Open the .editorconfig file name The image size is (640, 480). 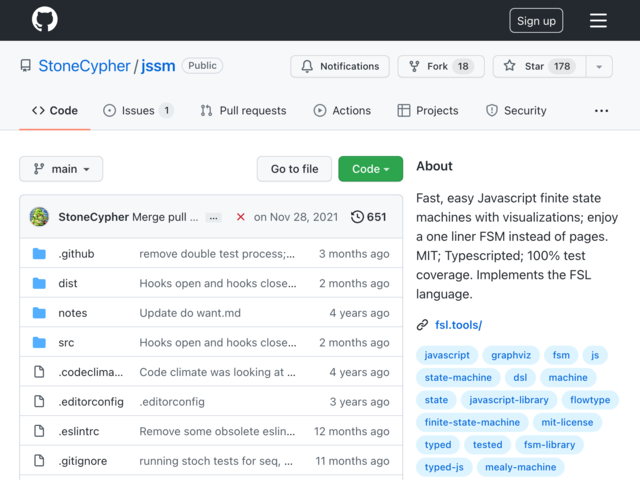pyautogui.click(x=91, y=402)
